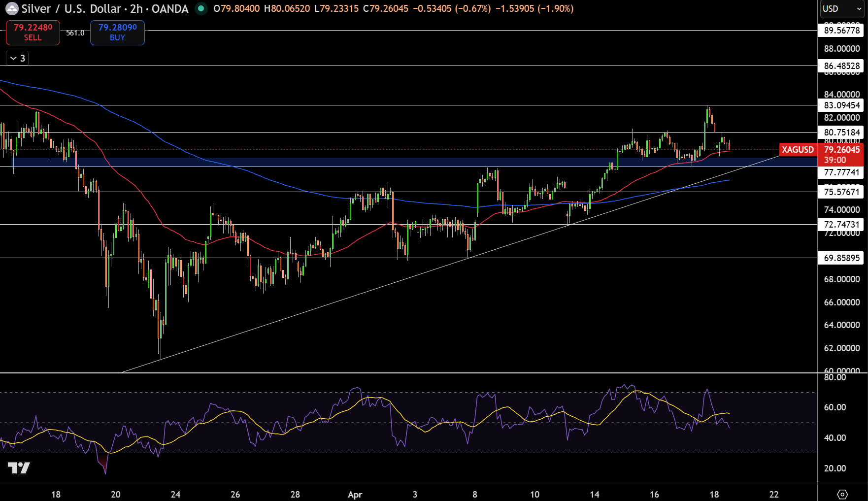Expand the collapsed indicators legend
Viewport: 868px width, 501px height.
(x=17, y=58)
